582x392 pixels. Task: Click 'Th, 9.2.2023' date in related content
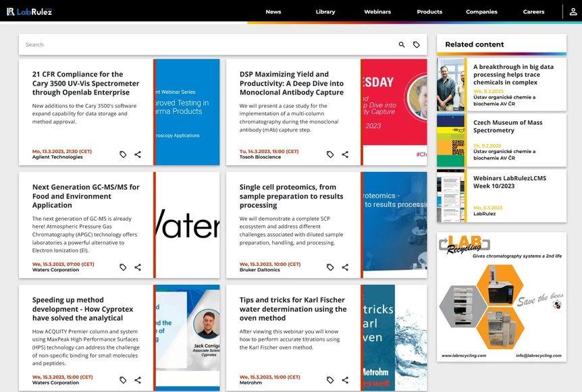(487, 146)
